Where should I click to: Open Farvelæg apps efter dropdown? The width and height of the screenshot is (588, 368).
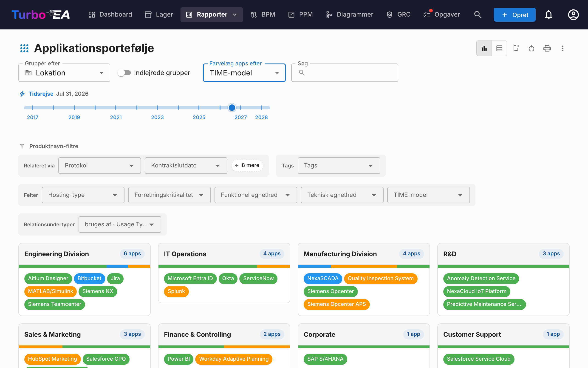(244, 73)
